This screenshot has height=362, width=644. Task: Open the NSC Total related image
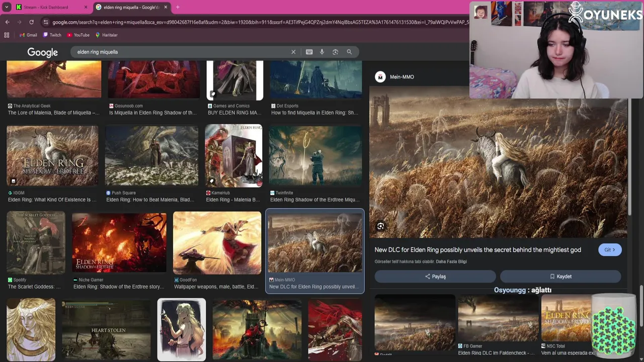click(x=566, y=318)
